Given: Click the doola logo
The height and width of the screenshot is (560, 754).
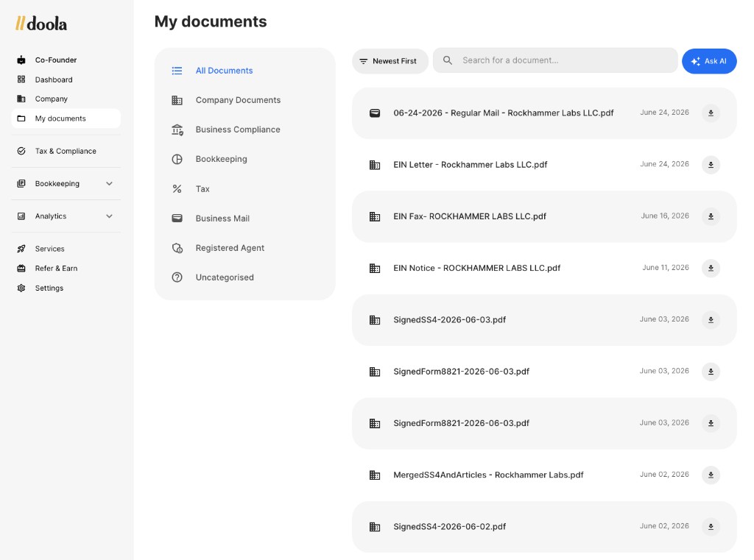Looking at the screenshot, I should (x=41, y=24).
